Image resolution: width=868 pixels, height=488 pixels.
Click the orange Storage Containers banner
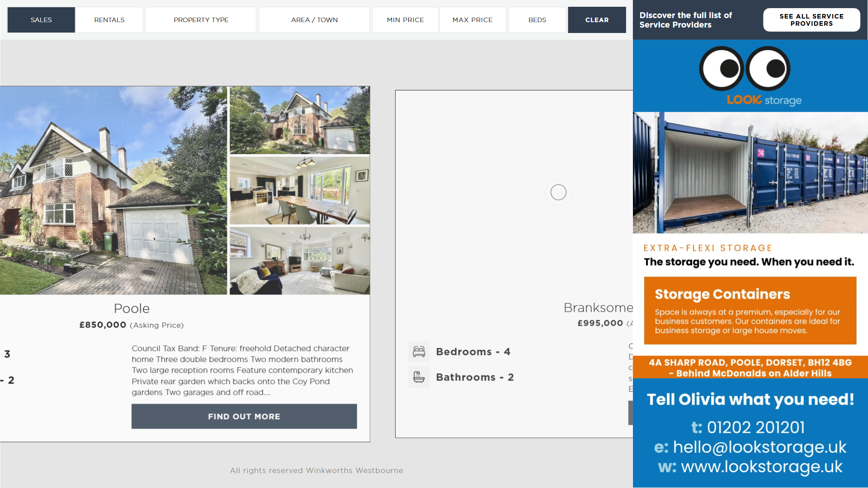750,310
